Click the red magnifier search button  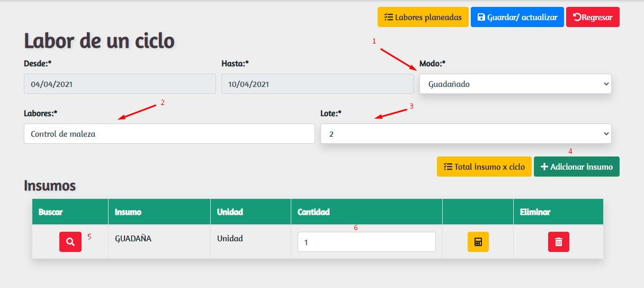point(70,242)
